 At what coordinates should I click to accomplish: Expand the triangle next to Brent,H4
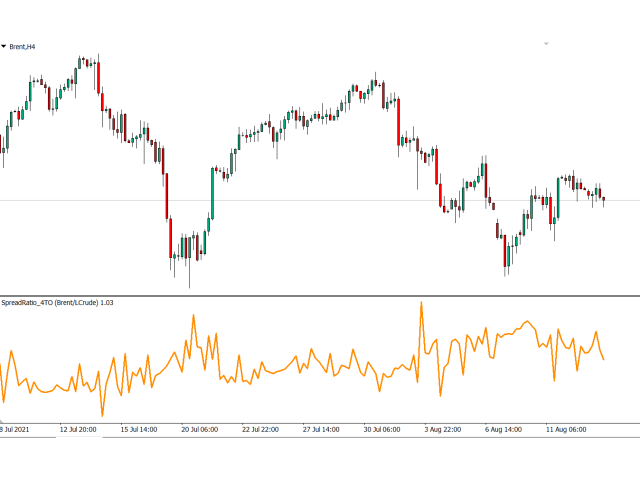(4, 47)
